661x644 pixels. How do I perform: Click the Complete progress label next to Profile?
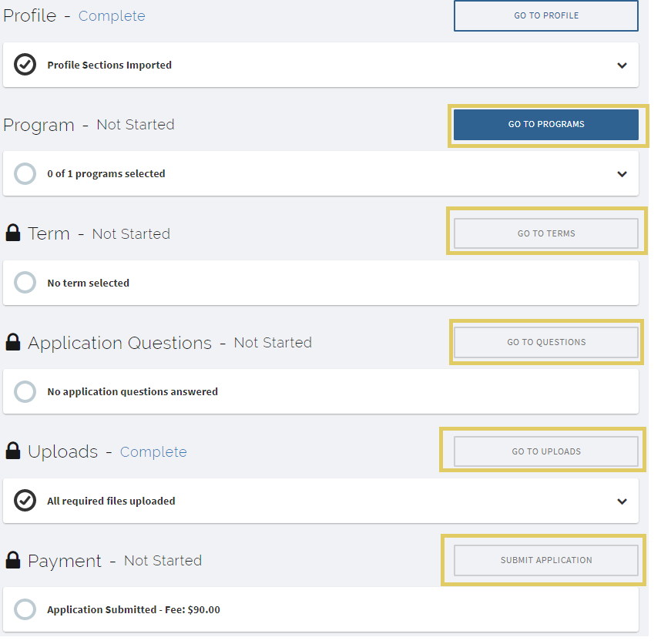click(x=112, y=15)
